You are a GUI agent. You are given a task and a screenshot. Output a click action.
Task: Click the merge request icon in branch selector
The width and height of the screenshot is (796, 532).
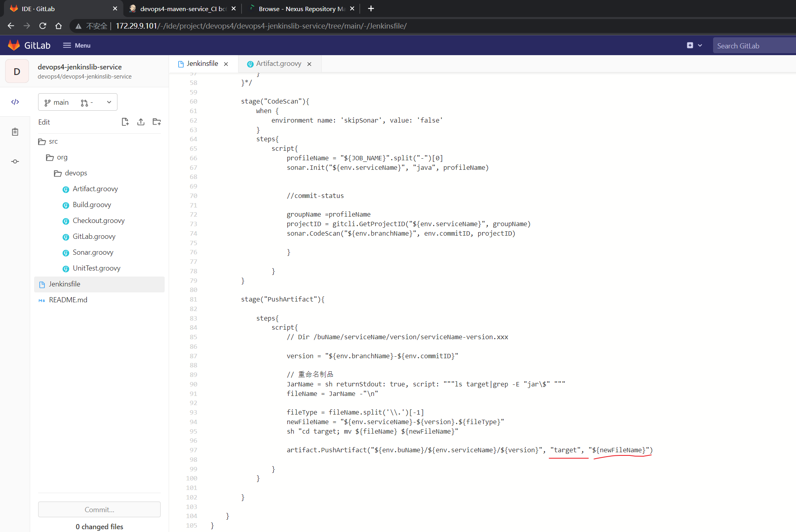tap(84, 103)
